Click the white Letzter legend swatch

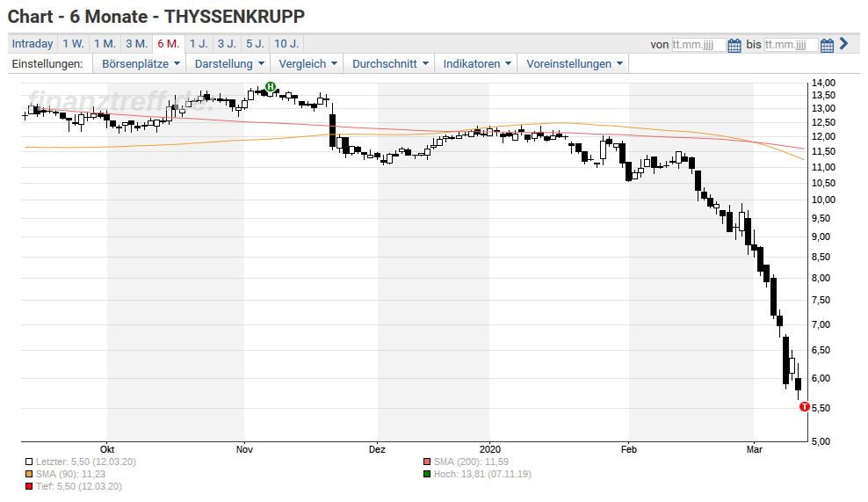pos(29,462)
